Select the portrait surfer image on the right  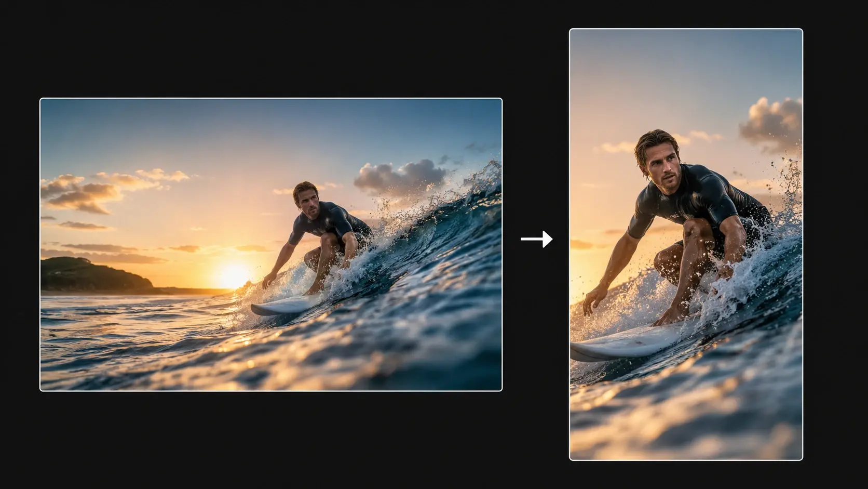686,244
